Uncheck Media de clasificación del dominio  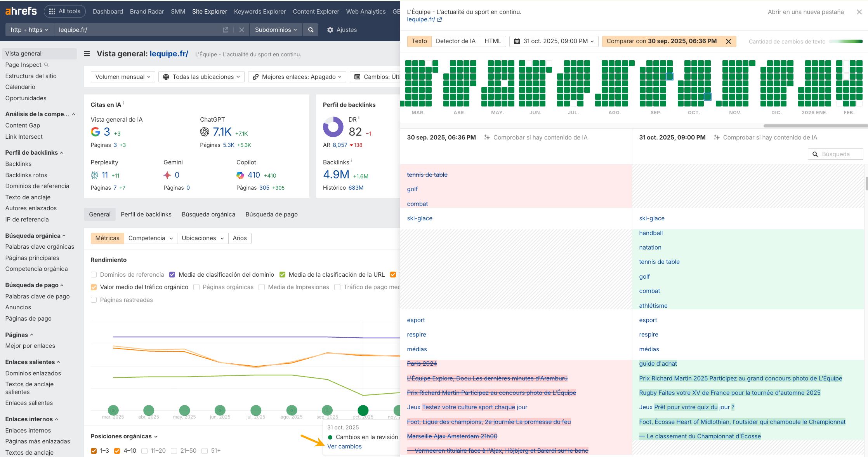coord(172,275)
